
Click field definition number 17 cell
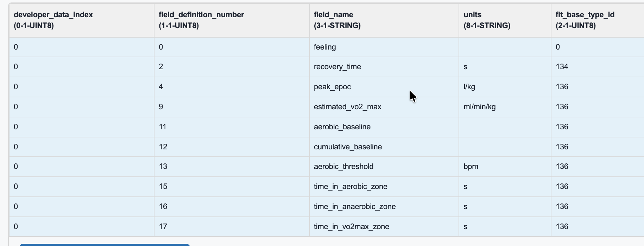(x=163, y=227)
